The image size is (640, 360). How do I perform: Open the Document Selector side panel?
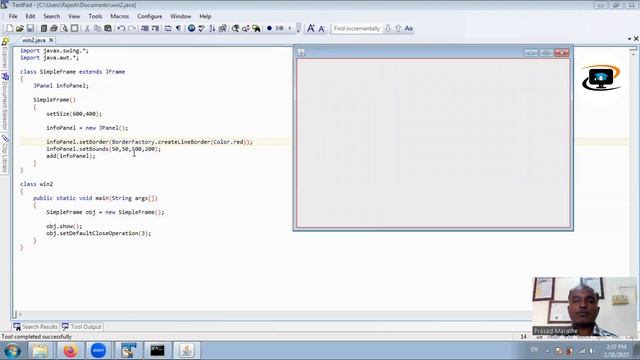(5, 102)
